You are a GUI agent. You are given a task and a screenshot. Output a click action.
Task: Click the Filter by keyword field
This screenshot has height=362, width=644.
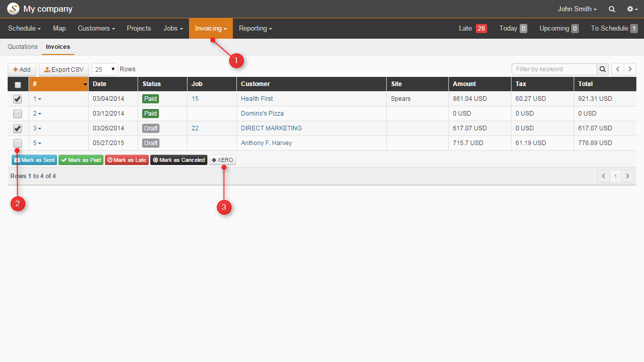pyautogui.click(x=554, y=69)
